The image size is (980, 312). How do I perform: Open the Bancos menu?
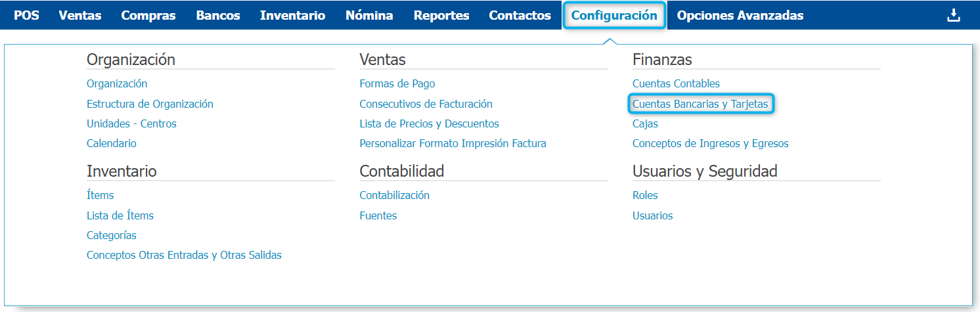218,15
